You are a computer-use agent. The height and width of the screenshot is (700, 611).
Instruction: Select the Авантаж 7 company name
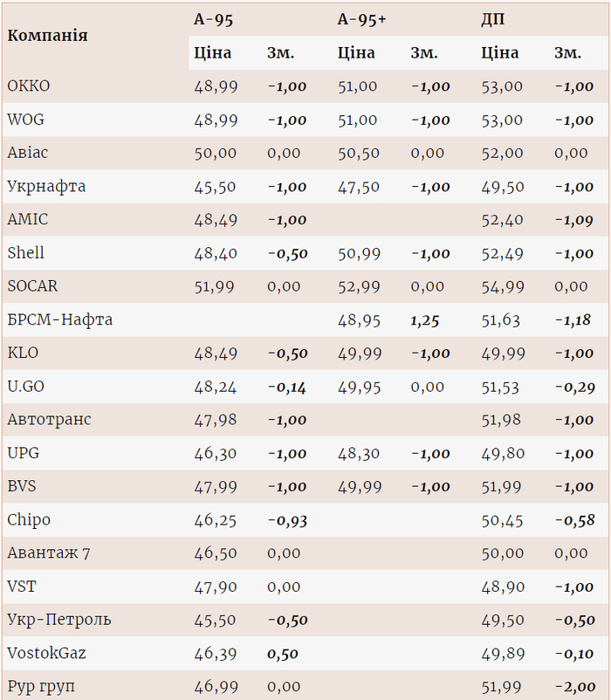coord(48,553)
